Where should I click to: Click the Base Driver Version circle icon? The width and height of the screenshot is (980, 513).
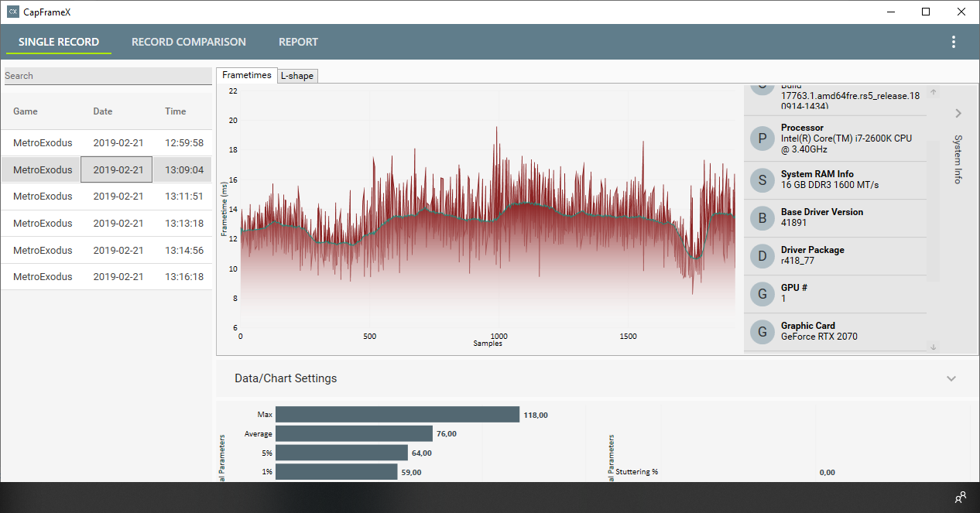762,218
